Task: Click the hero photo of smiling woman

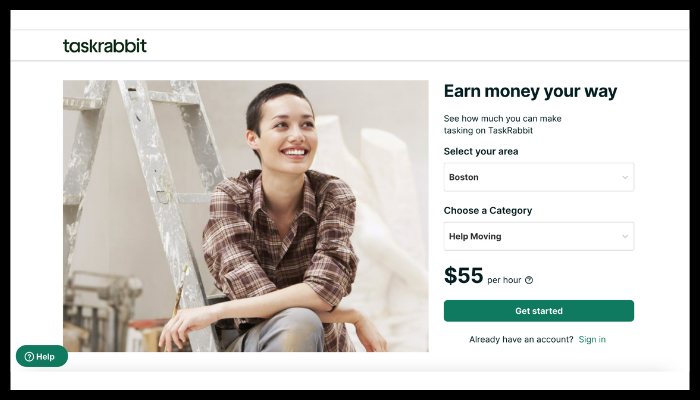Action: coord(246,216)
